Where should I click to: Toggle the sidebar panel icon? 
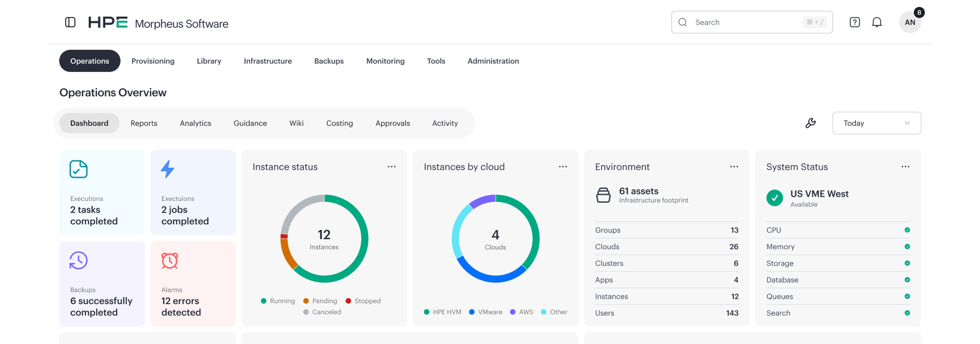click(x=70, y=22)
